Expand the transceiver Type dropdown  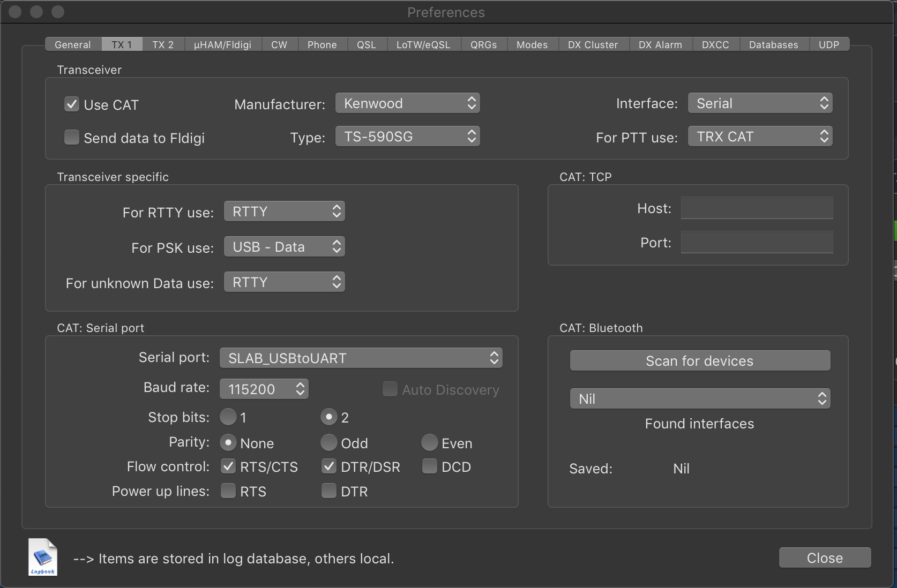407,137
